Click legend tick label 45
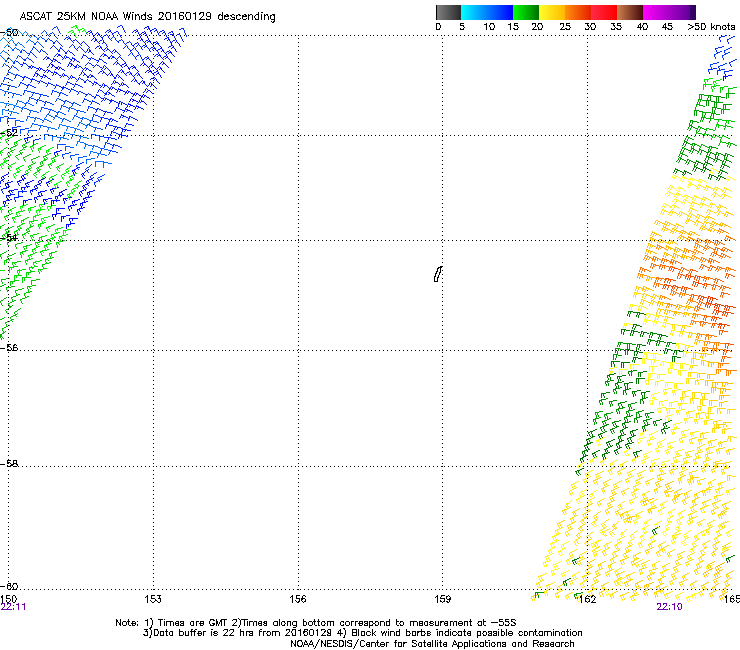Image resolution: width=740 pixels, height=650 pixels. click(x=667, y=27)
